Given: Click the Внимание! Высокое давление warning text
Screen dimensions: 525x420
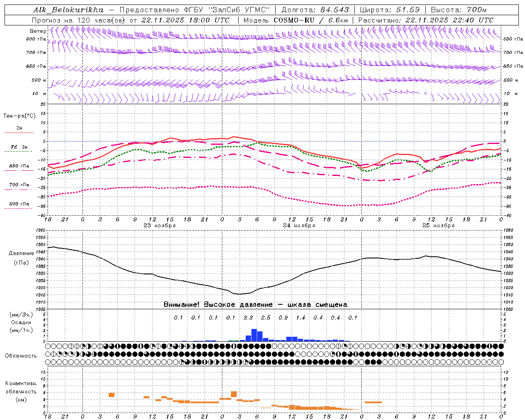Looking at the screenshot, I should tap(255, 305).
